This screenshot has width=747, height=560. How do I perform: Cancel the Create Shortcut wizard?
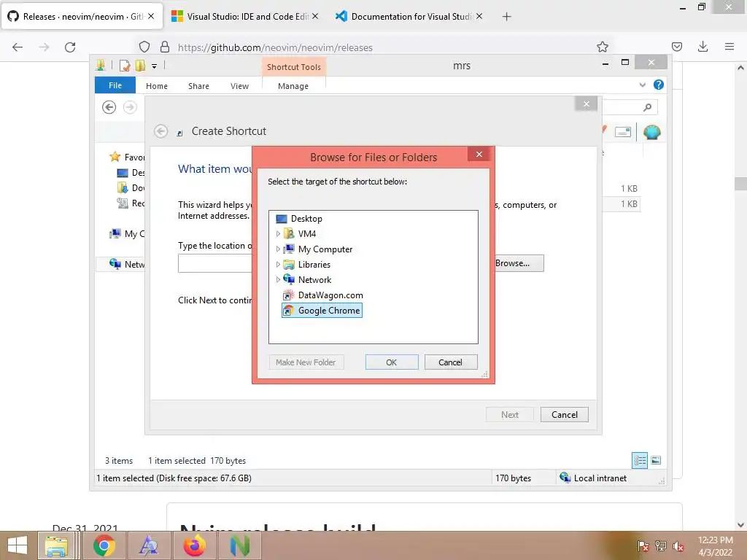(x=565, y=415)
